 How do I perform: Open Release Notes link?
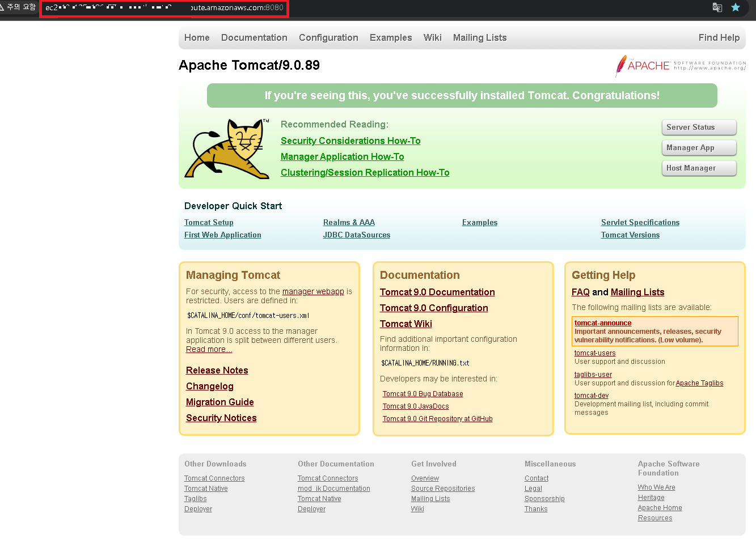coord(217,370)
